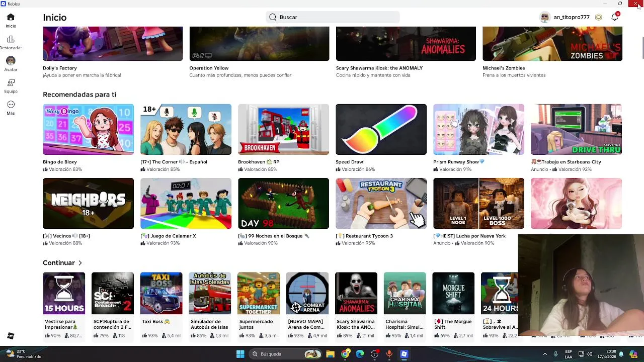Open the Windows Start menu
This screenshot has width=644, height=362.
tap(240, 354)
